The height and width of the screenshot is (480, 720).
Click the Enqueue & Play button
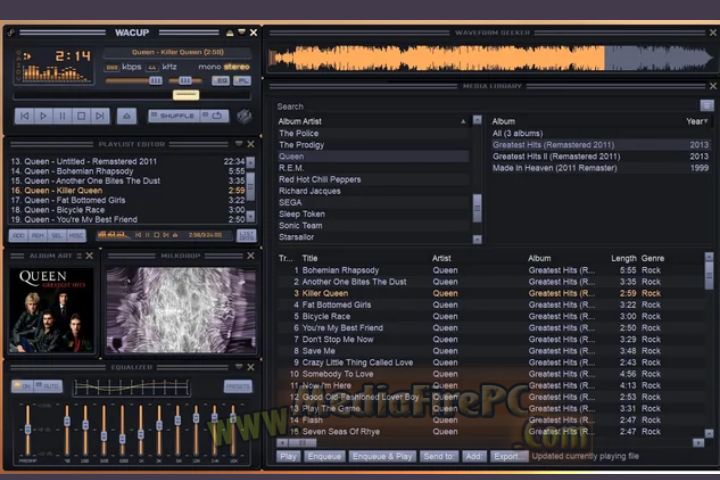pyautogui.click(x=382, y=456)
